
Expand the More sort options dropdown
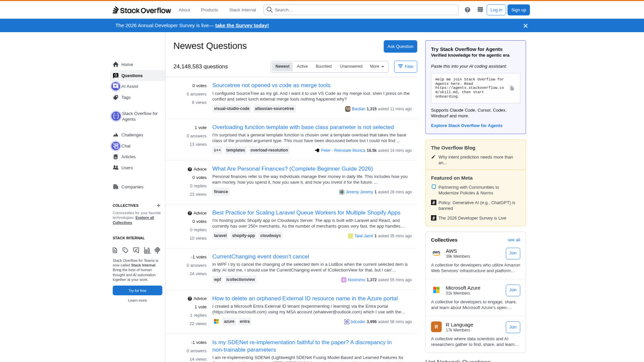(x=377, y=66)
